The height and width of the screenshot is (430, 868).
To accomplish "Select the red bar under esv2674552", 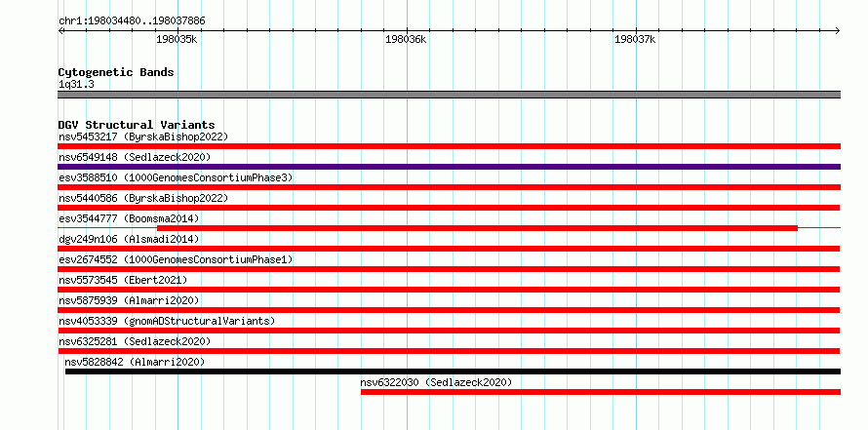I will (449, 269).
